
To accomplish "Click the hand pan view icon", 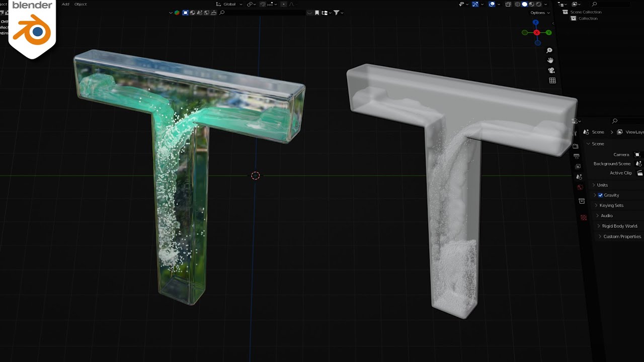I will click(550, 60).
